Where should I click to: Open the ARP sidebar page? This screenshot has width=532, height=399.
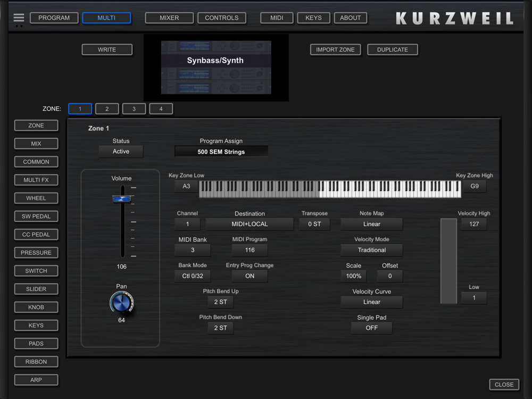(36, 380)
